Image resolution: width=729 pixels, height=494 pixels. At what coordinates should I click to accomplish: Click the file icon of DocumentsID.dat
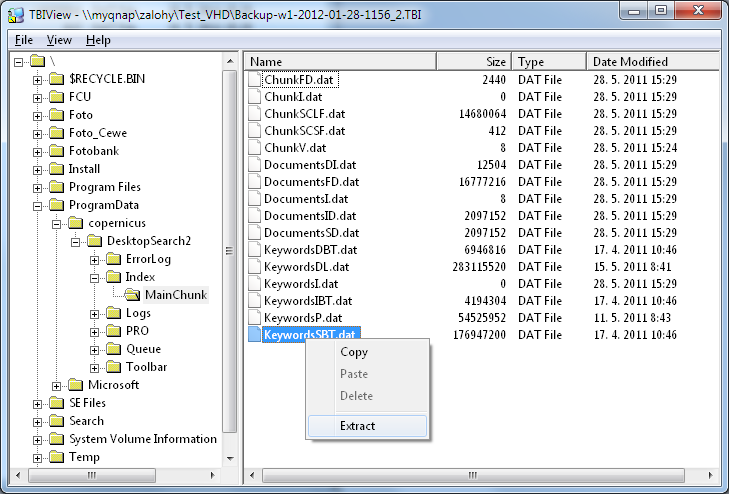tap(254, 216)
